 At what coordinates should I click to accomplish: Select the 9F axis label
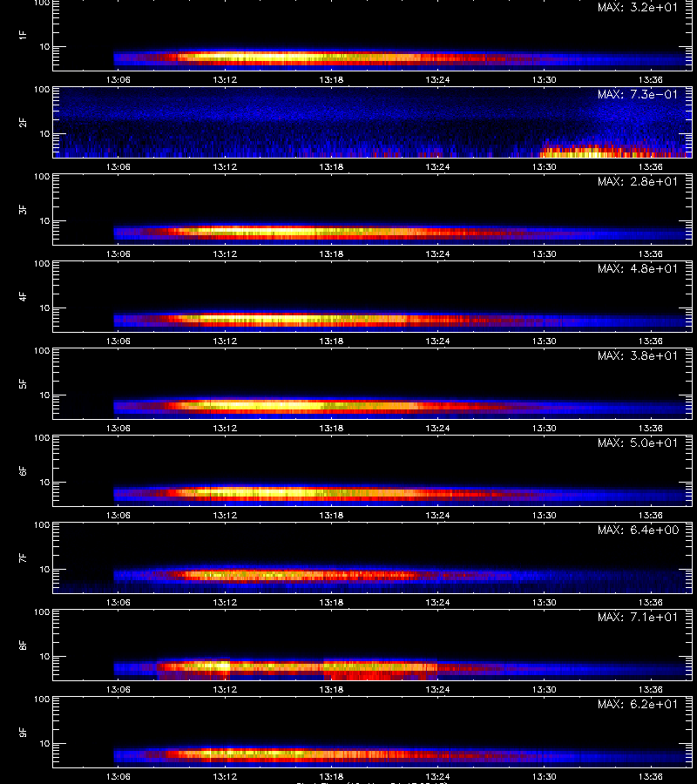point(23,732)
